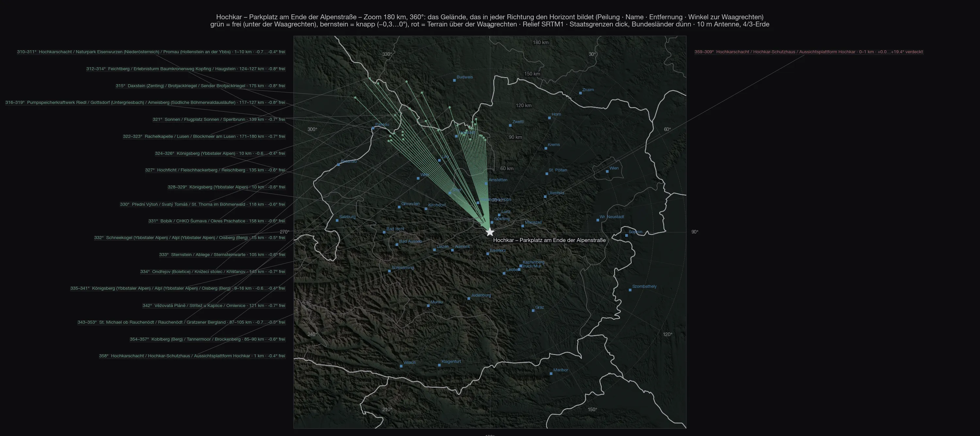This screenshot has width=980, height=436.
Task: Select the Villach city marker
Action: point(401,366)
